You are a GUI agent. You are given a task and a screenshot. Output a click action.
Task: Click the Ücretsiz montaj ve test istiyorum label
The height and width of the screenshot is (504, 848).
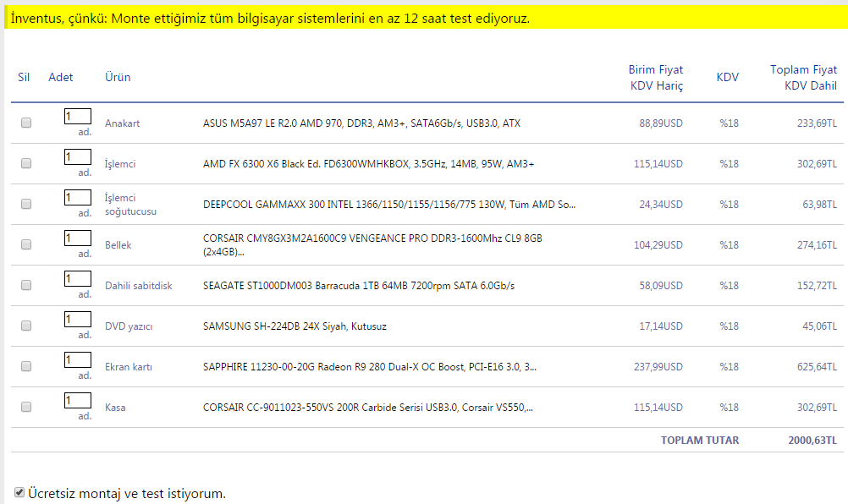click(x=127, y=493)
